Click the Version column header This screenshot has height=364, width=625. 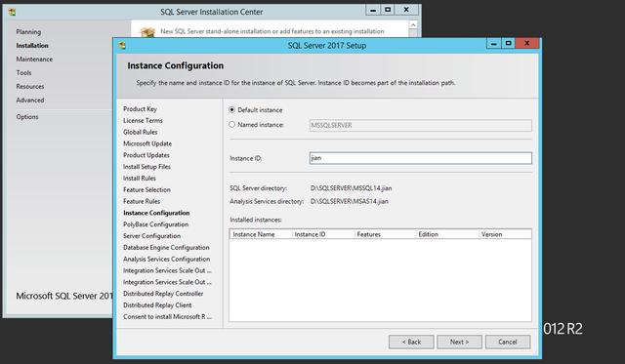pos(505,234)
